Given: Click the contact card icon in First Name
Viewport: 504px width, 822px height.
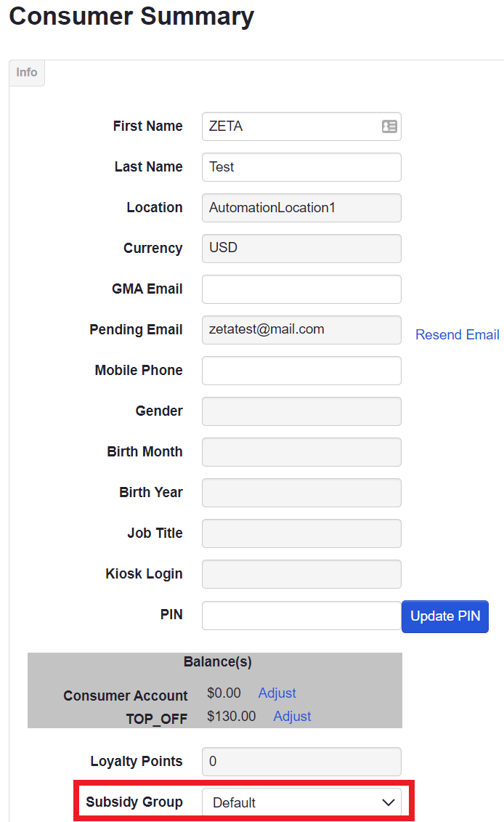Looking at the screenshot, I should (x=389, y=126).
